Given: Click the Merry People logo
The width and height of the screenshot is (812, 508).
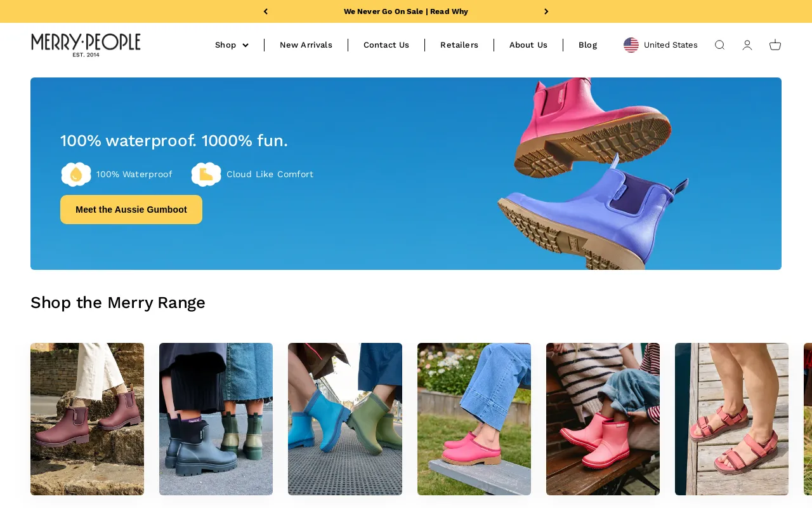Looking at the screenshot, I should [x=86, y=45].
